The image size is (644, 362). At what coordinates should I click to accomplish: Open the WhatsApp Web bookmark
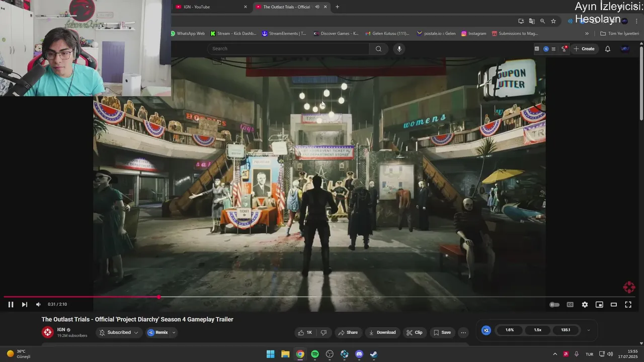[188, 34]
